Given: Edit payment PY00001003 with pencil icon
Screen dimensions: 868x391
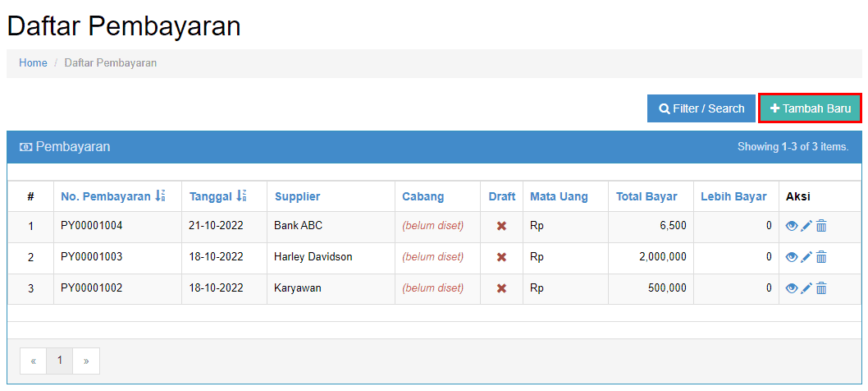Looking at the screenshot, I should 806,257.
